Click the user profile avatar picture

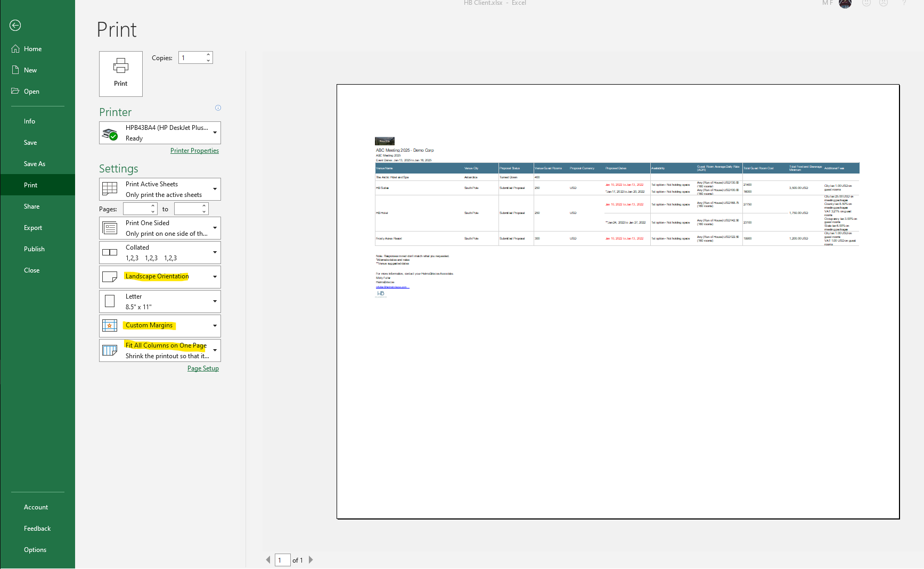click(845, 4)
